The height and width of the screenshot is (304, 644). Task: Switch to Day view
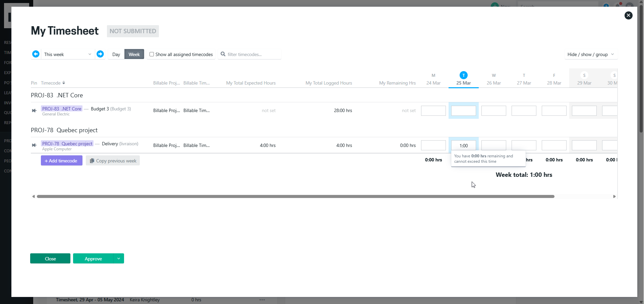pyautogui.click(x=116, y=54)
